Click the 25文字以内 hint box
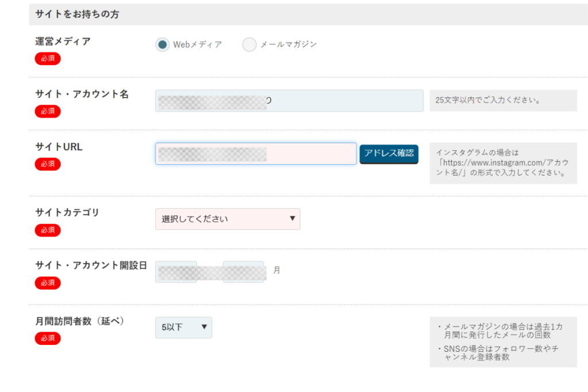Viewport: 588px width, 392px height. pos(503,100)
